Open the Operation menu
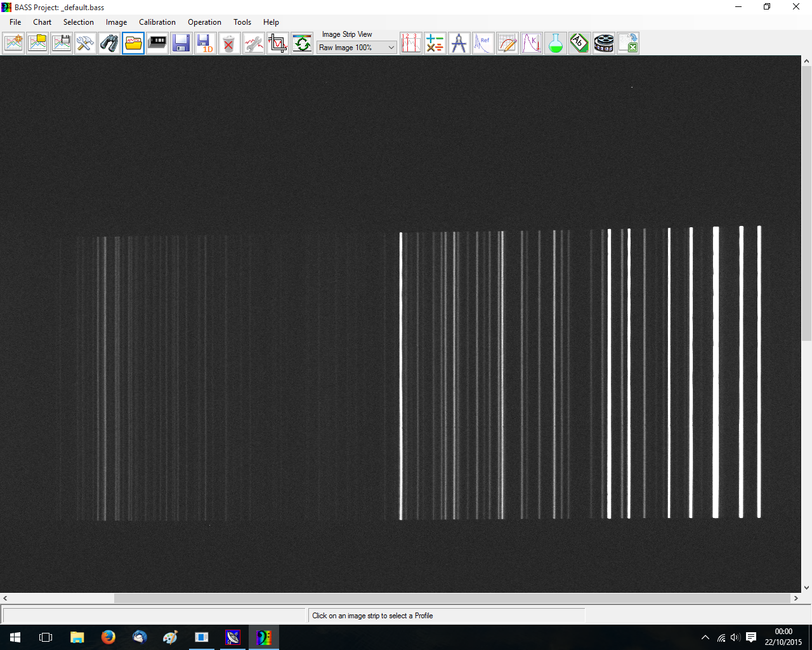 [204, 22]
